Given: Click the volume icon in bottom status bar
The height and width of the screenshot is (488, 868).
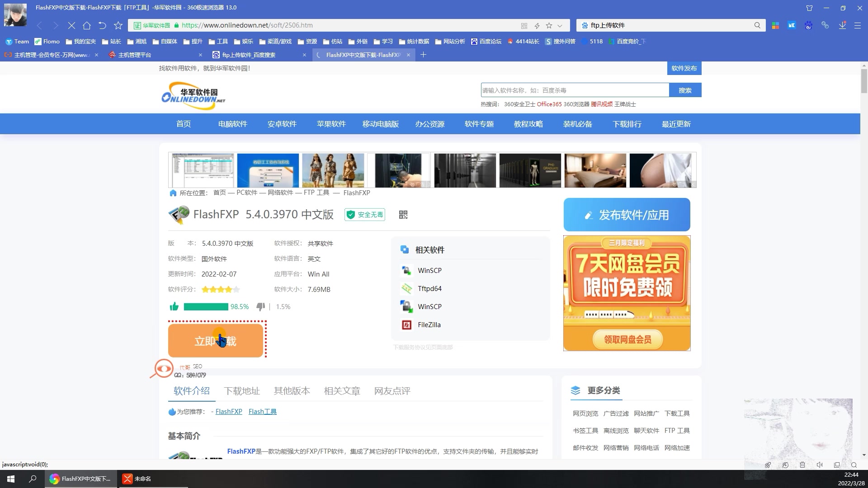Looking at the screenshot, I should 820,465.
